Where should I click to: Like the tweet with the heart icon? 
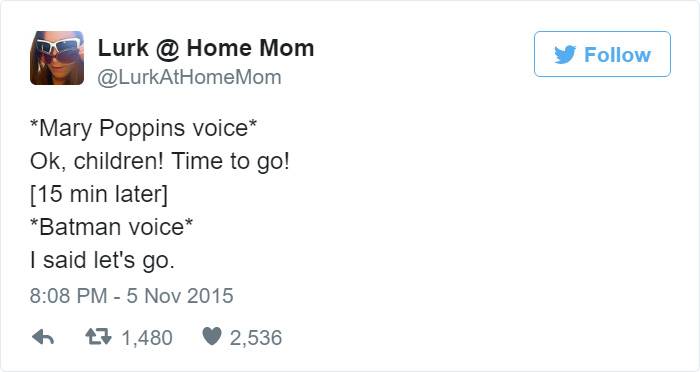click(212, 336)
